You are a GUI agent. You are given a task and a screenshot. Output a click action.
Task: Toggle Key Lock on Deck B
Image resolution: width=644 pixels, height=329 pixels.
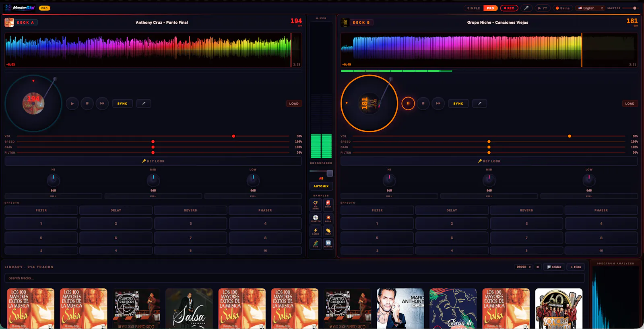tap(489, 161)
